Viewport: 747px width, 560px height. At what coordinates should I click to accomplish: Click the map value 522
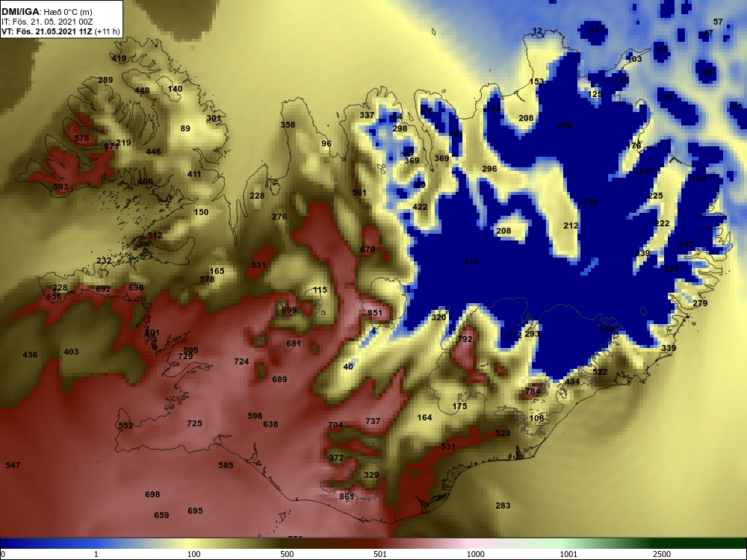[x=600, y=372]
